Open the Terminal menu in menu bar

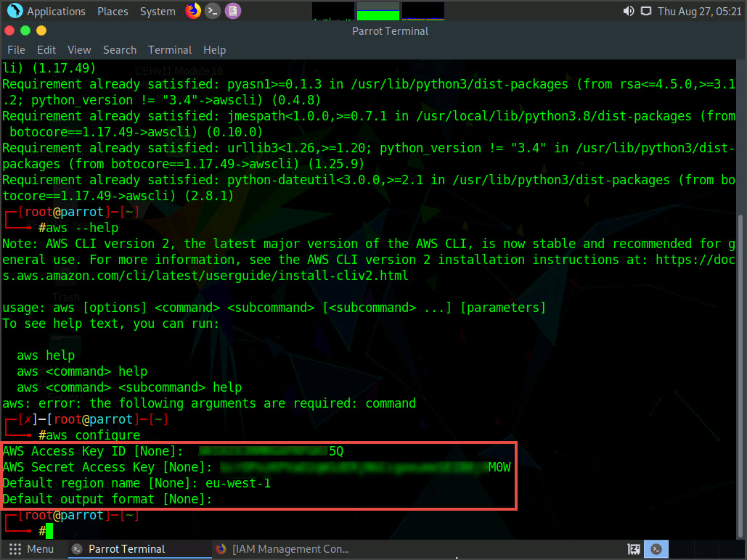click(x=170, y=50)
